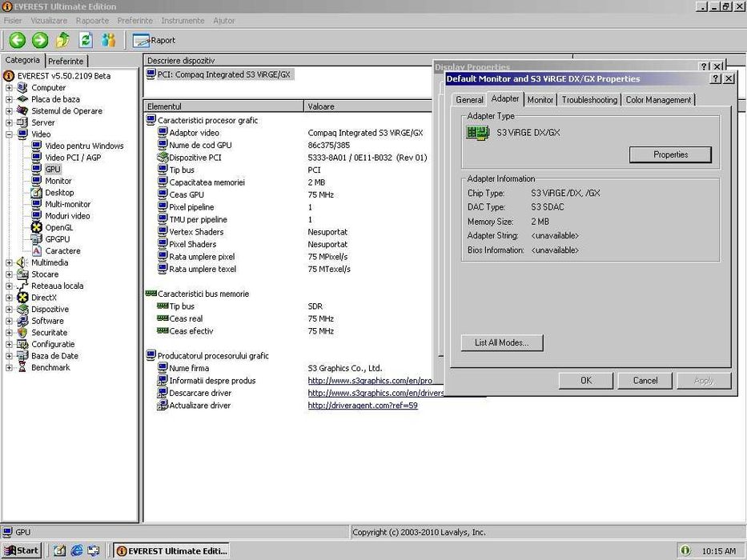Open the Instrumente menu
747x560 pixels.
point(183,21)
